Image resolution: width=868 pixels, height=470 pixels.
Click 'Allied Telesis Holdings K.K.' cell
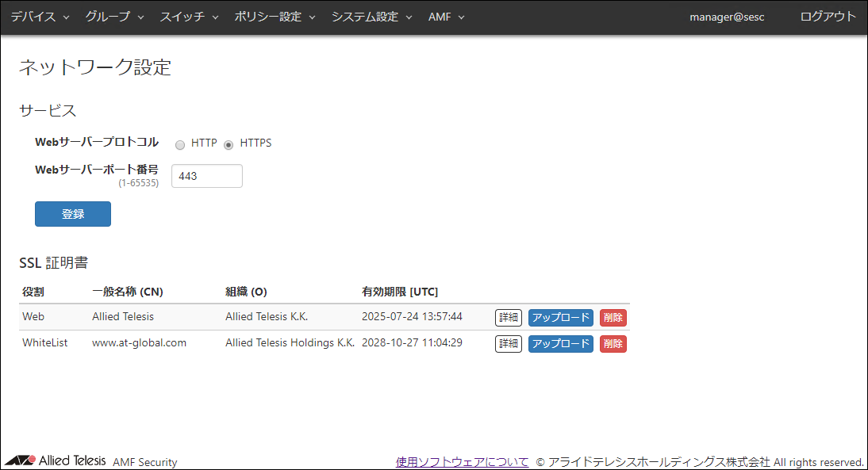(290, 343)
